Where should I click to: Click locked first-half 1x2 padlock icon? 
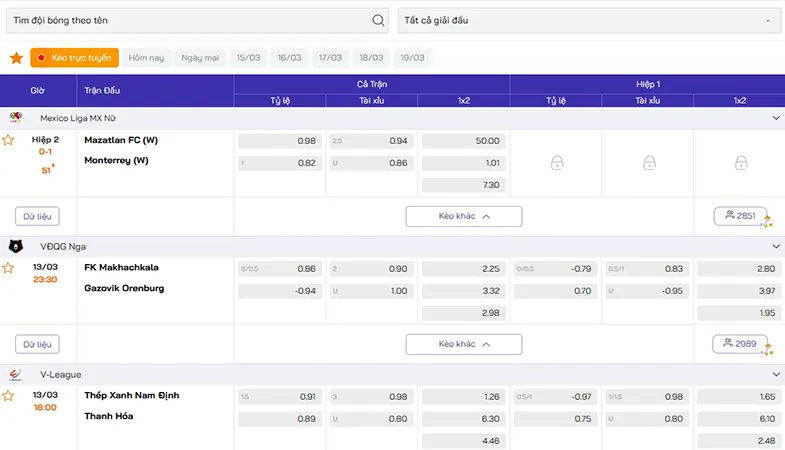(x=741, y=163)
